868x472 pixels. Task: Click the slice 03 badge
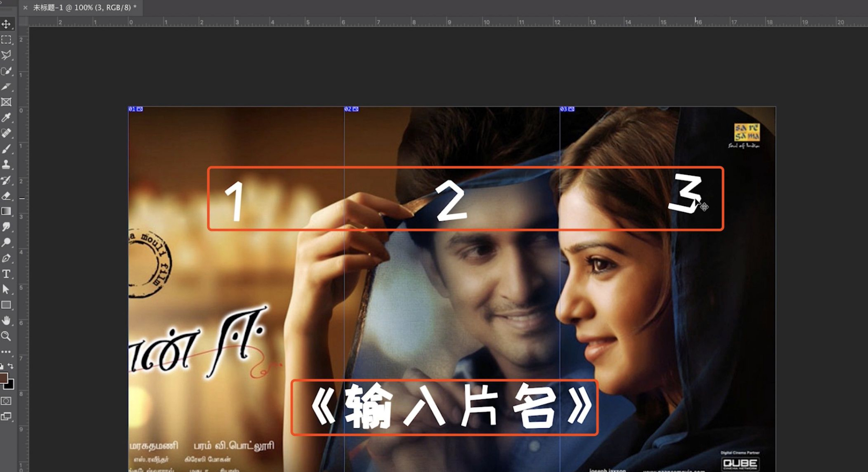tap(567, 109)
